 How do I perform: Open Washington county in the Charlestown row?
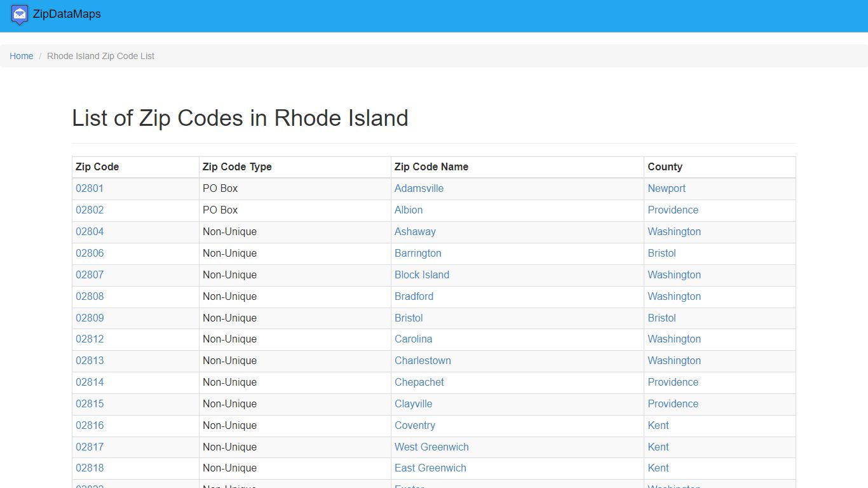tap(674, 361)
